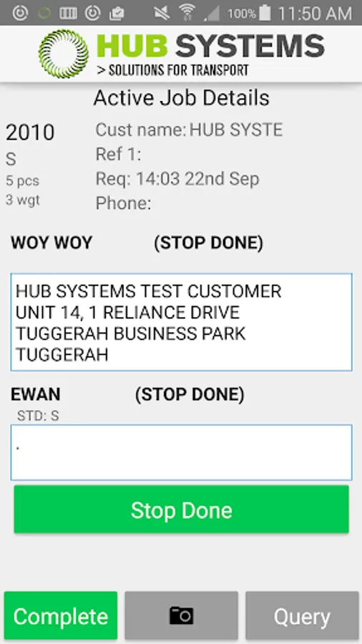Tap job number 2010
Image resolution: width=362 pixels, height=644 pixels.
pos(30,132)
